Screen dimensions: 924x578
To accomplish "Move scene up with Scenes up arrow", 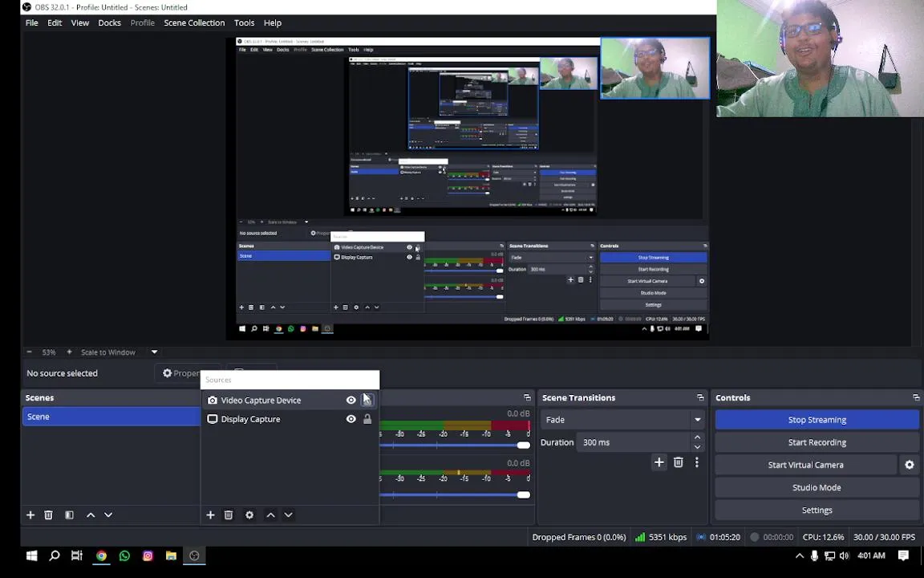I will [x=91, y=515].
